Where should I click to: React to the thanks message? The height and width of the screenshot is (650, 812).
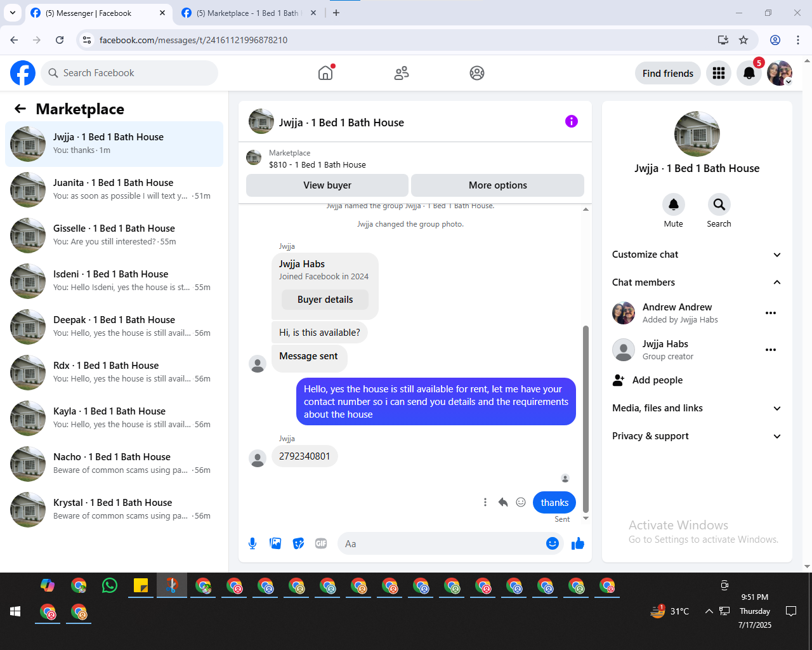[521, 502]
